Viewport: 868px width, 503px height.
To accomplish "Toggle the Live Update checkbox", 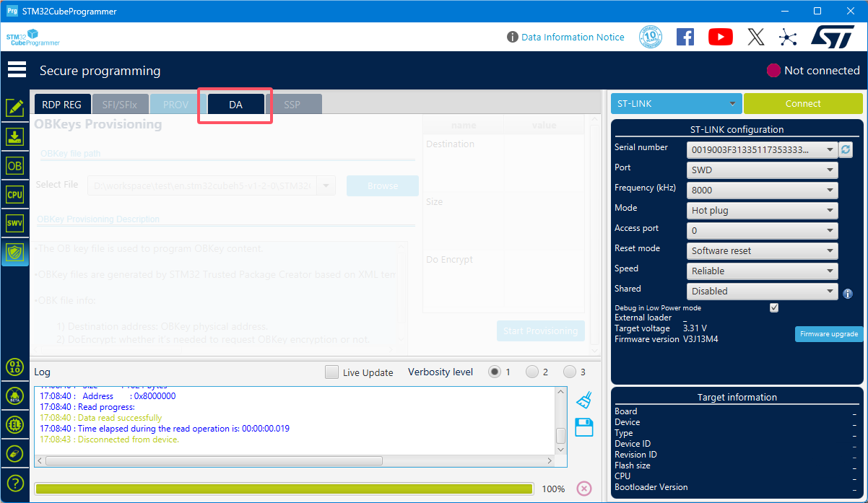I will pos(331,372).
